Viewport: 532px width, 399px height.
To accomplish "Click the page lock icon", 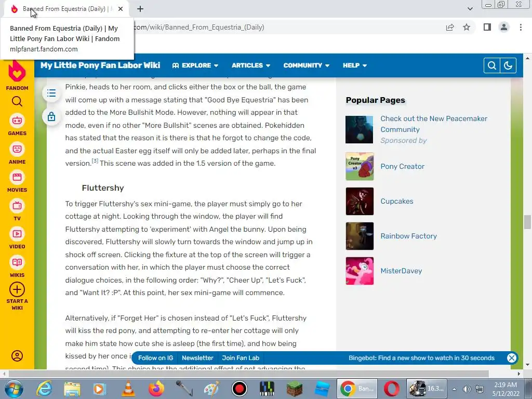I will point(51,117).
